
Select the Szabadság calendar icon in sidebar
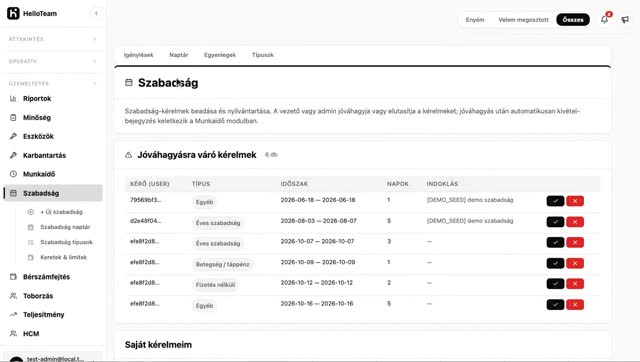13,193
